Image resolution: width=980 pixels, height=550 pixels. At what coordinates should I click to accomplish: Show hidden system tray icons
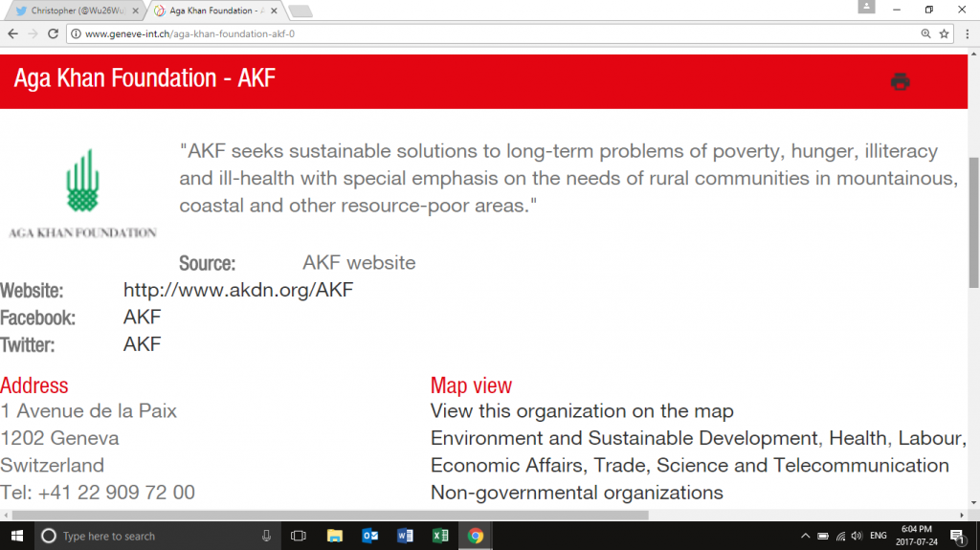pyautogui.click(x=805, y=536)
